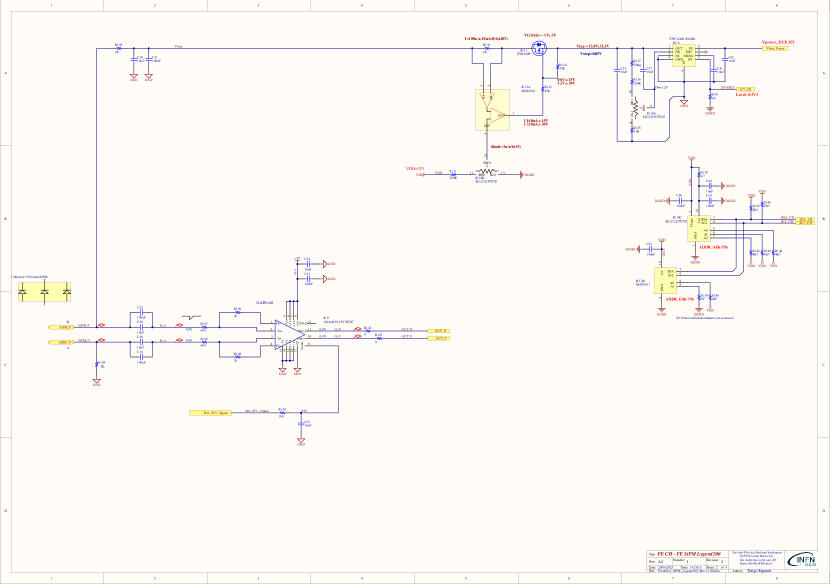This screenshot has height=585, width=830.
Task: Click the 'Vreg = 12.0V;31.5V' annotation
Action: [x=592, y=47]
